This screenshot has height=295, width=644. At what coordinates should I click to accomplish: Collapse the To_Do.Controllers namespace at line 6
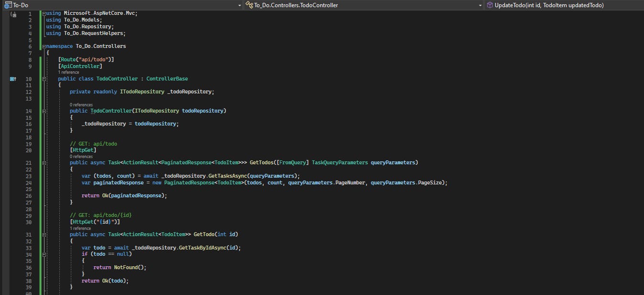(43, 46)
